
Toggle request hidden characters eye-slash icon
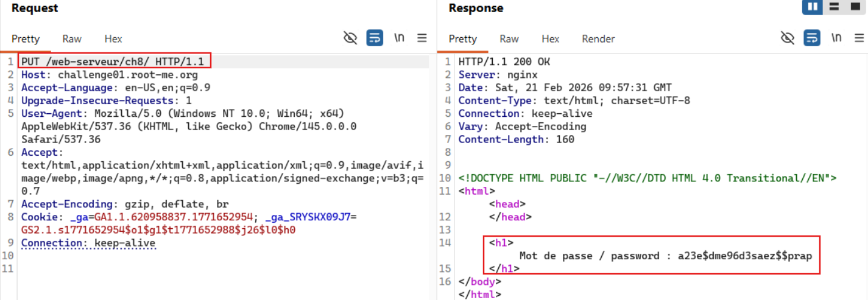[350, 38]
